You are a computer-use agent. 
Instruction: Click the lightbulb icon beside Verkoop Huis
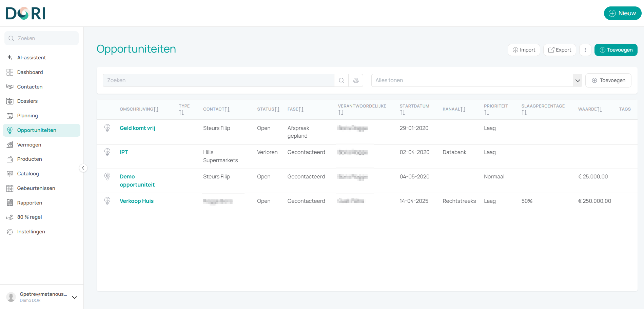[107, 201]
